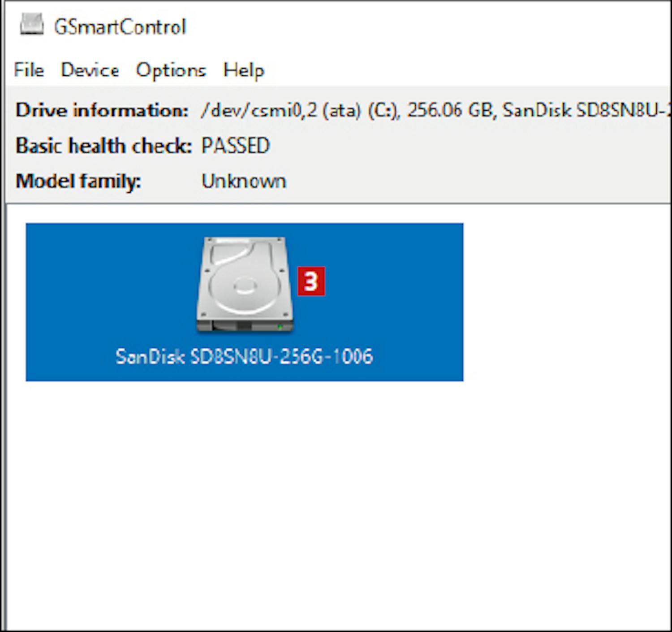This screenshot has width=672, height=632.
Task: Click the GSmartControl window title text
Action: 120,27
